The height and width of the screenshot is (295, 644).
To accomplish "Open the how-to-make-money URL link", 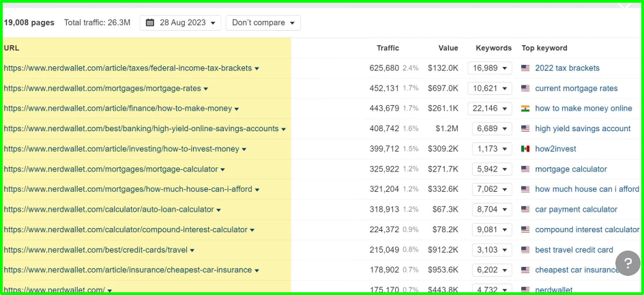I will click(x=118, y=109).
